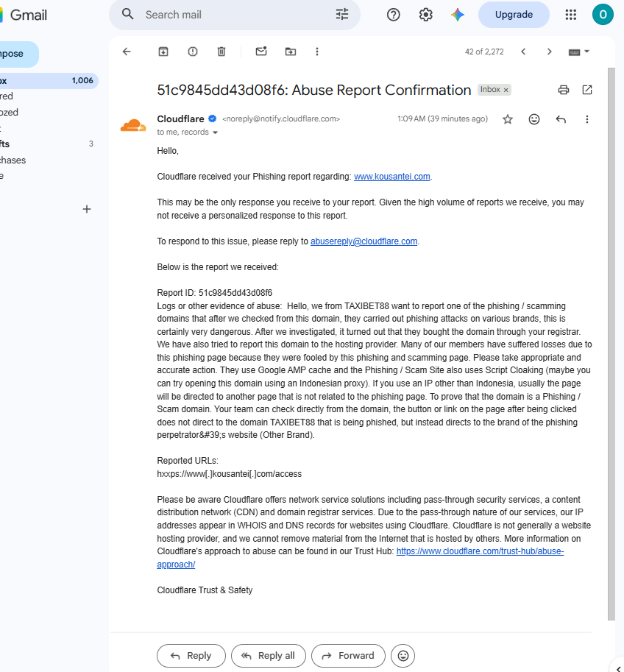Star the Cloudflare message
Screen dimensions: 624x672
coord(508,119)
